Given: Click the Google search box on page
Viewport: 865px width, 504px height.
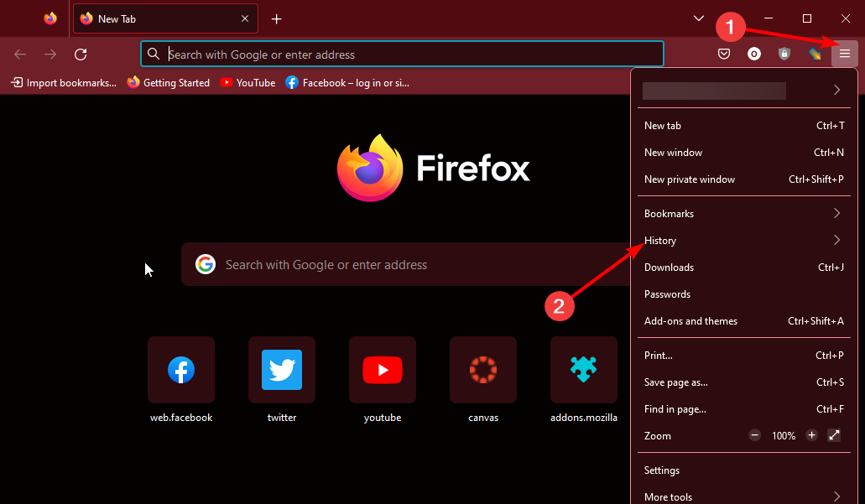Looking at the screenshot, I should [405, 265].
